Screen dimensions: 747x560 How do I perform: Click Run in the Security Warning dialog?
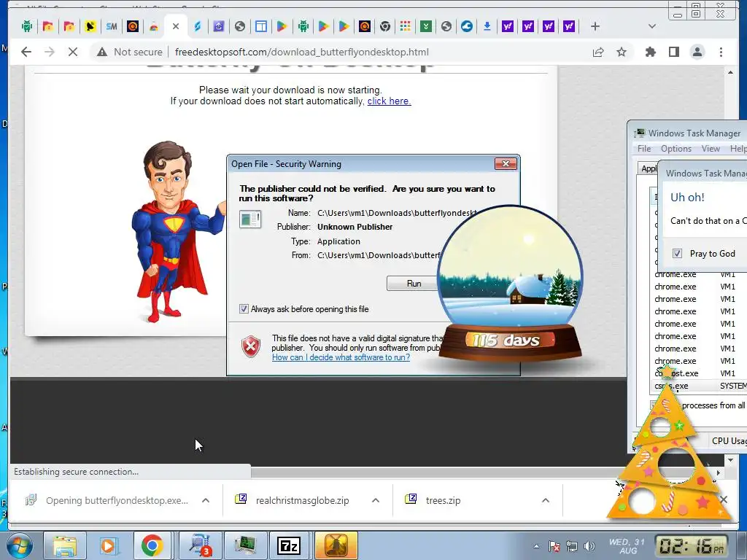pos(414,284)
